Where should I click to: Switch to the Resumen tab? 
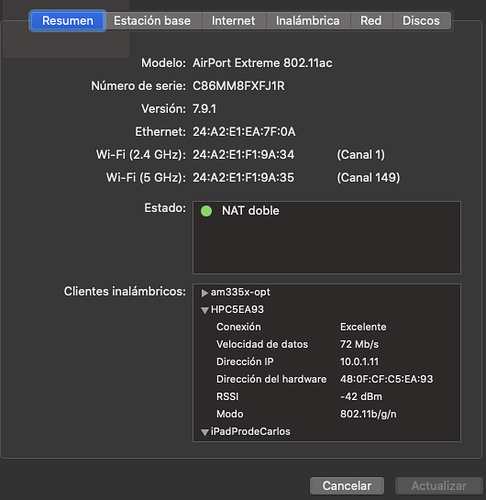click(68, 21)
